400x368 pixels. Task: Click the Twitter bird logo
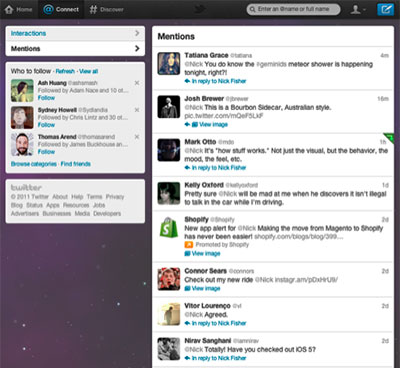(199, 9)
